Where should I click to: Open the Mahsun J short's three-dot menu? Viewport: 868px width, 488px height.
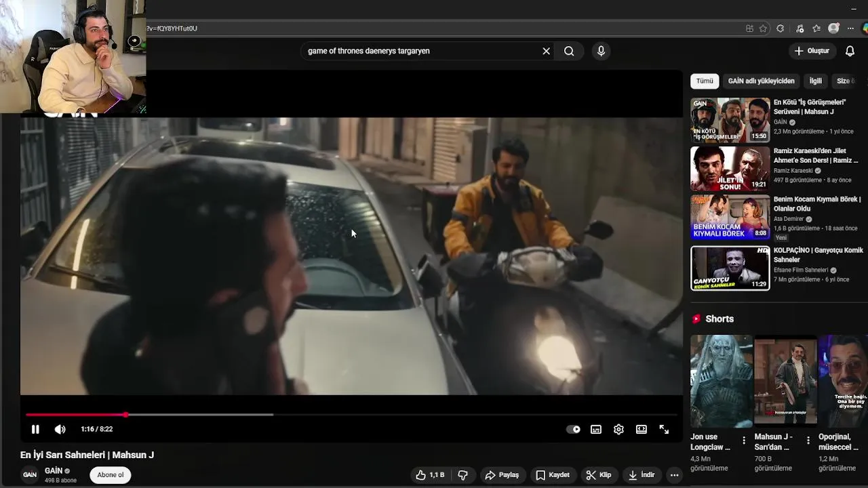[808, 441]
